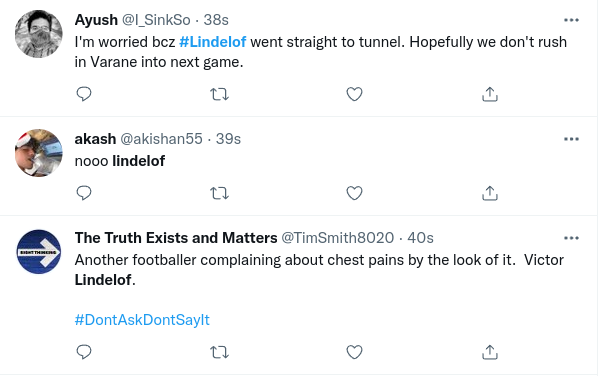The height and width of the screenshot is (376, 600).
Task: Like Ayush's tweet
Action: pyautogui.click(x=354, y=94)
